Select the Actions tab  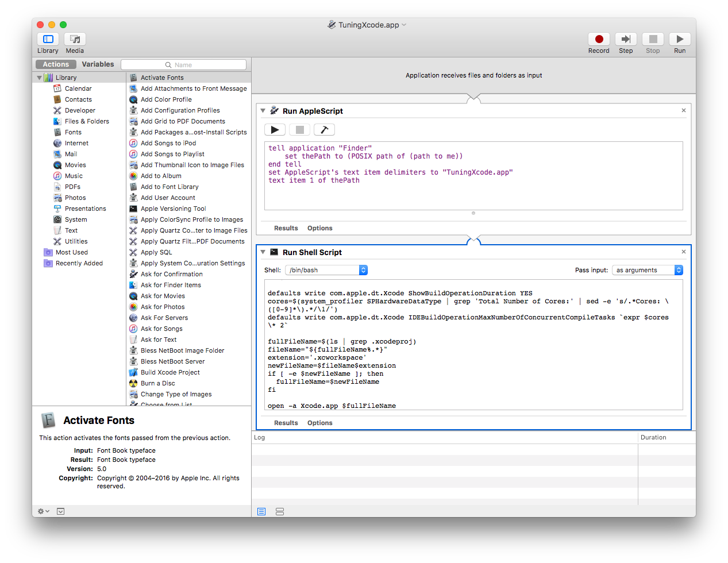55,64
